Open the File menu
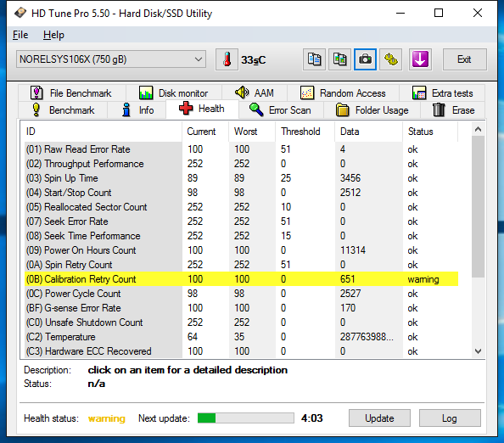The image size is (504, 443). coord(20,35)
